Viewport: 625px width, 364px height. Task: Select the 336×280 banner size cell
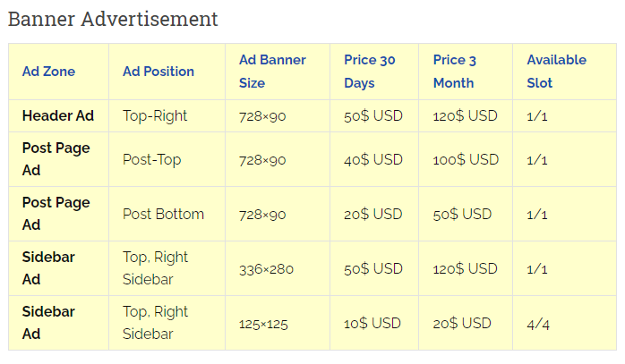[x=266, y=269]
